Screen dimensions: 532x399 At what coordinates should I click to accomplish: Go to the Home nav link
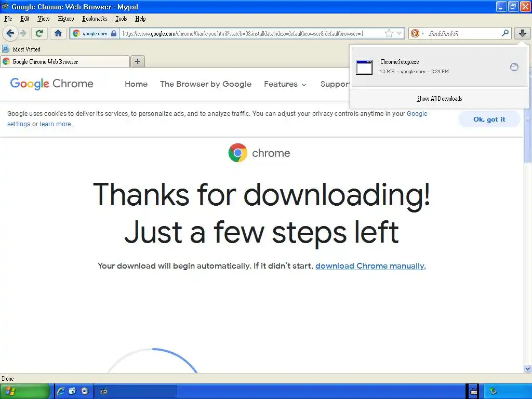pos(136,84)
